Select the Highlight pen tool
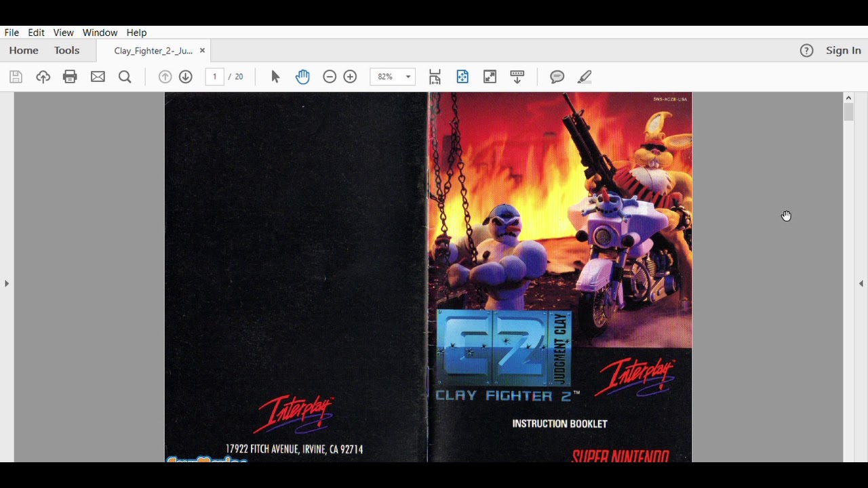The width and height of the screenshot is (868, 488). pos(585,77)
